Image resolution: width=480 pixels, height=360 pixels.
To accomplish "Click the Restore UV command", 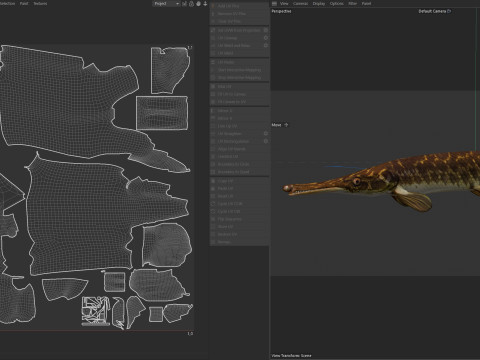I will 239,234.
